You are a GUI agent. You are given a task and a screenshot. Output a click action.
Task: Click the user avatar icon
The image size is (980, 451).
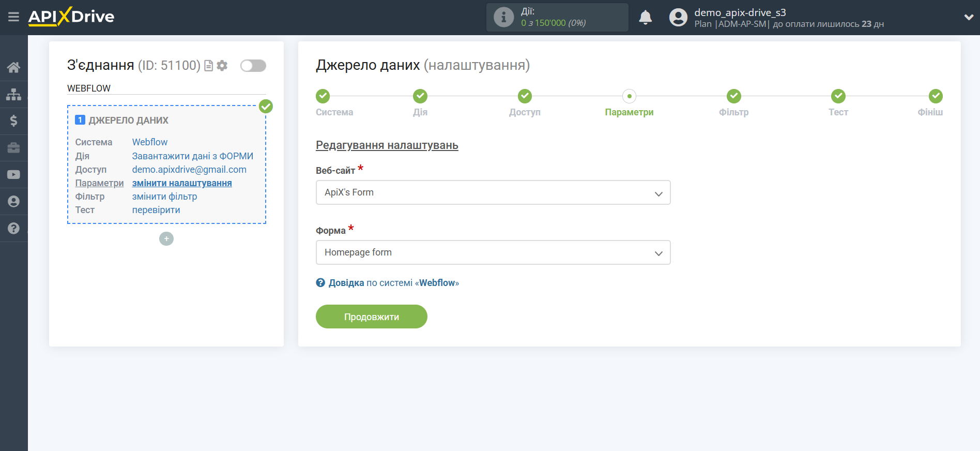(x=678, y=17)
